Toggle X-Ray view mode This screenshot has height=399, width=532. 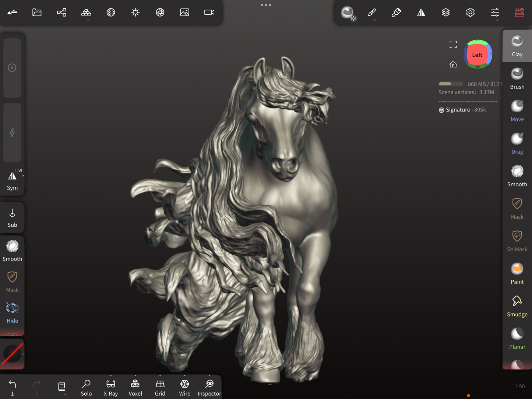(111, 388)
